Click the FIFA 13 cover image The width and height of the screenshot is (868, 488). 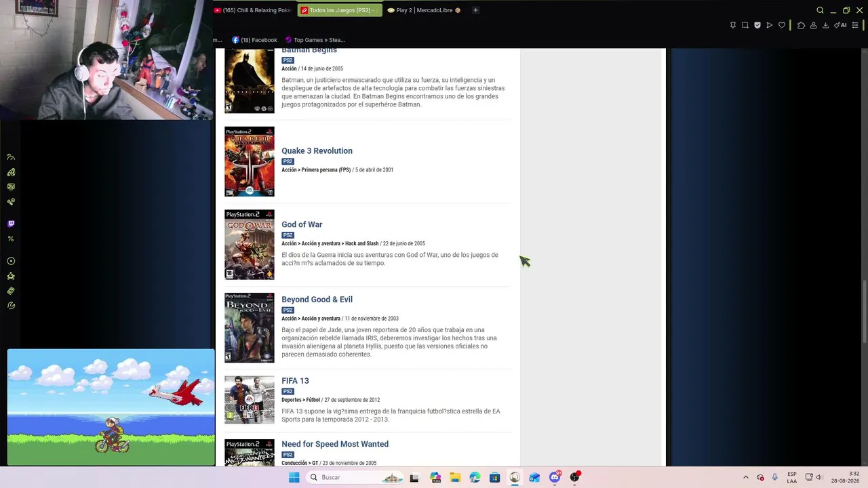[250, 400]
